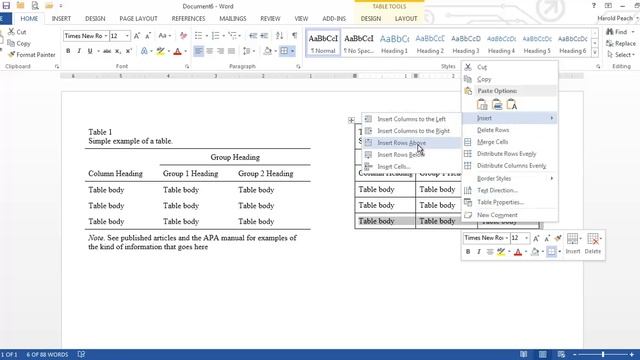Select Merge Cells in context menu

point(510,142)
